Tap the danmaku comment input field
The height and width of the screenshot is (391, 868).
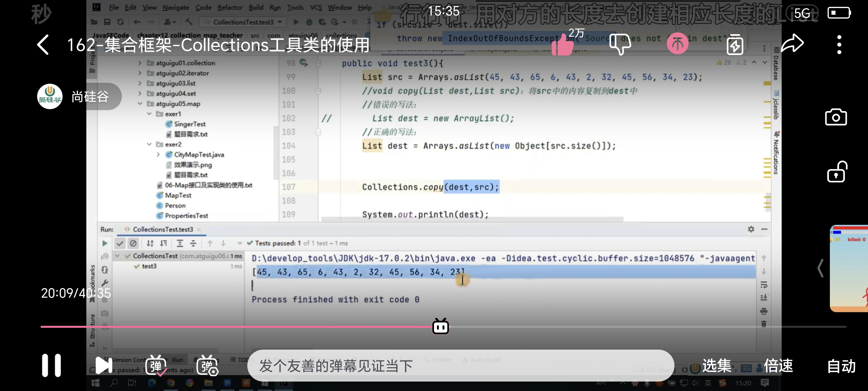[460, 366]
